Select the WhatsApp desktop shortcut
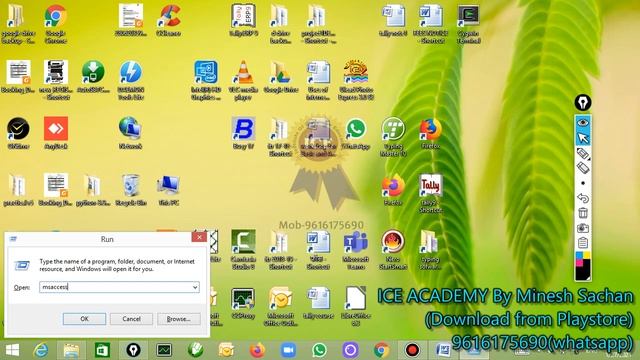The height and width of the screenshot is (360, 640). point(356,133)
